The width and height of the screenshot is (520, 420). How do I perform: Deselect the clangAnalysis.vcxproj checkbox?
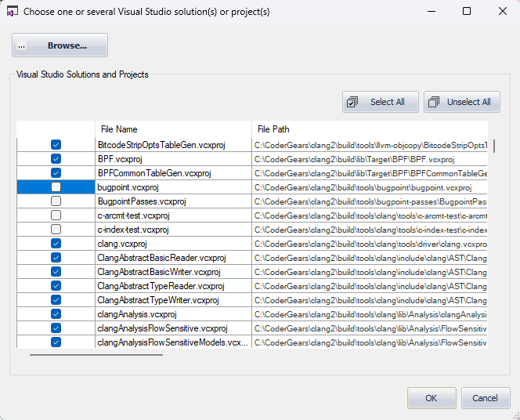click(56, 314)
